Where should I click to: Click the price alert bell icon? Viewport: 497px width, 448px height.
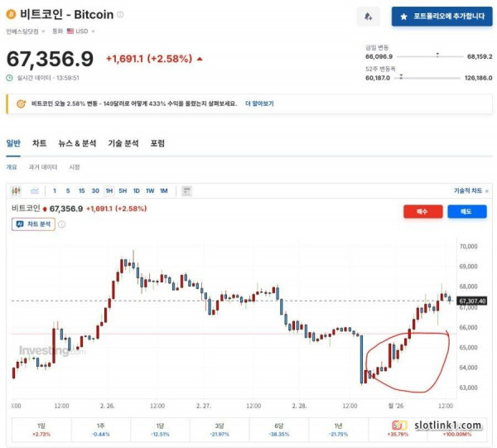[368, 16]
